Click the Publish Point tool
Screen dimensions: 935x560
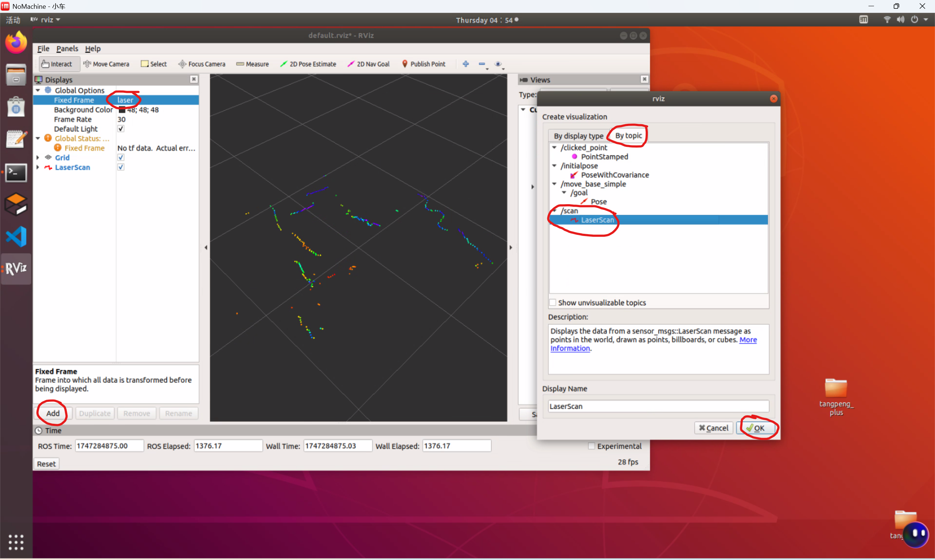coord(423,64)
